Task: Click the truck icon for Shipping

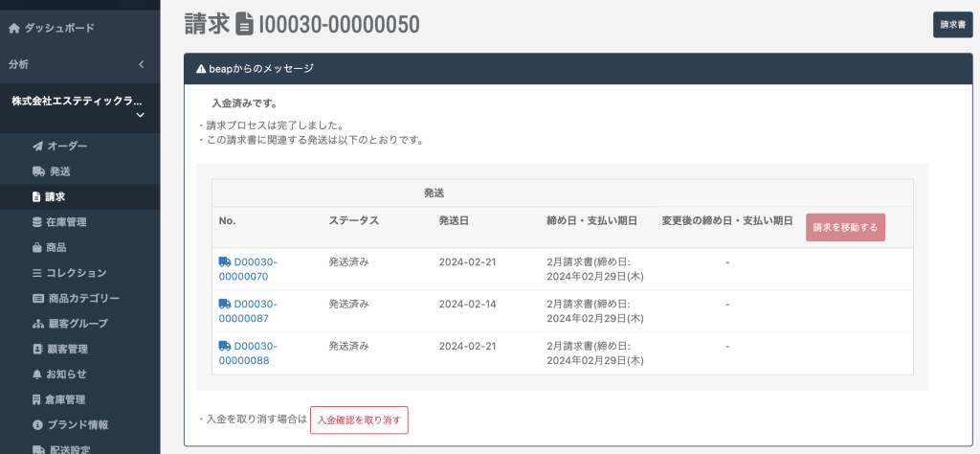Action: (37, 171)
